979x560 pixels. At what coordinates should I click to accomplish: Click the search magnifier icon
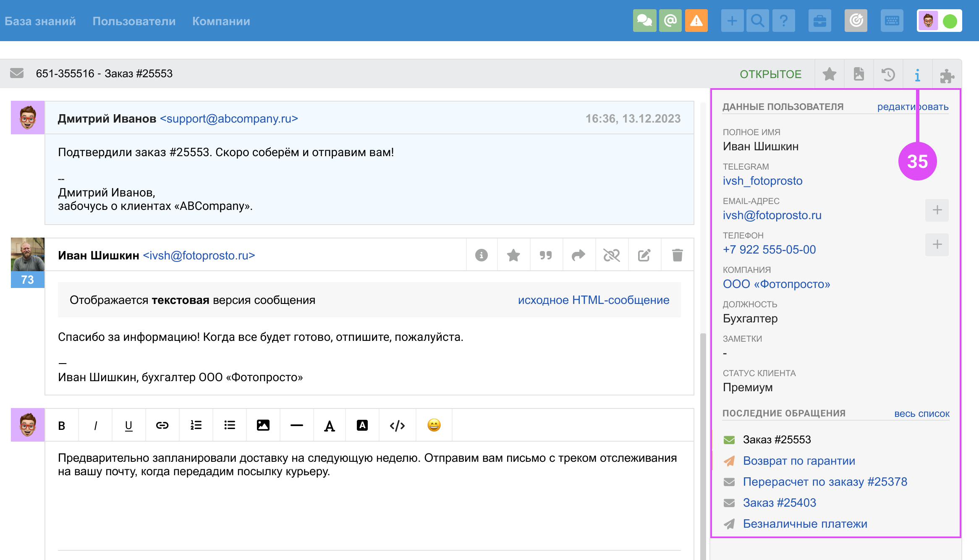tap(757, 21)
